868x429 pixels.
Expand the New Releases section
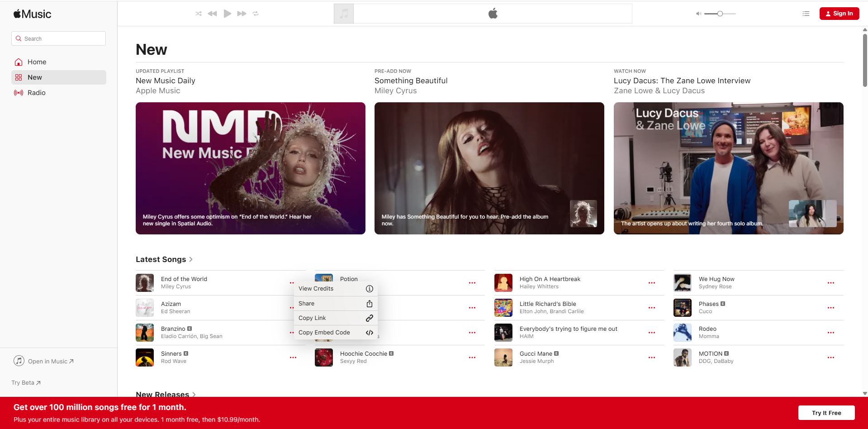click(166, 394)
